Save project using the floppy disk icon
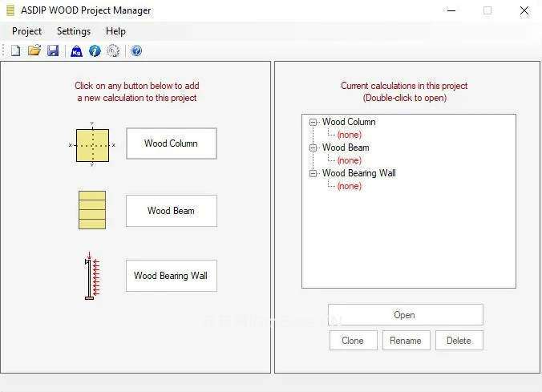The image size is (542, 392). click(x=53, y=51)
